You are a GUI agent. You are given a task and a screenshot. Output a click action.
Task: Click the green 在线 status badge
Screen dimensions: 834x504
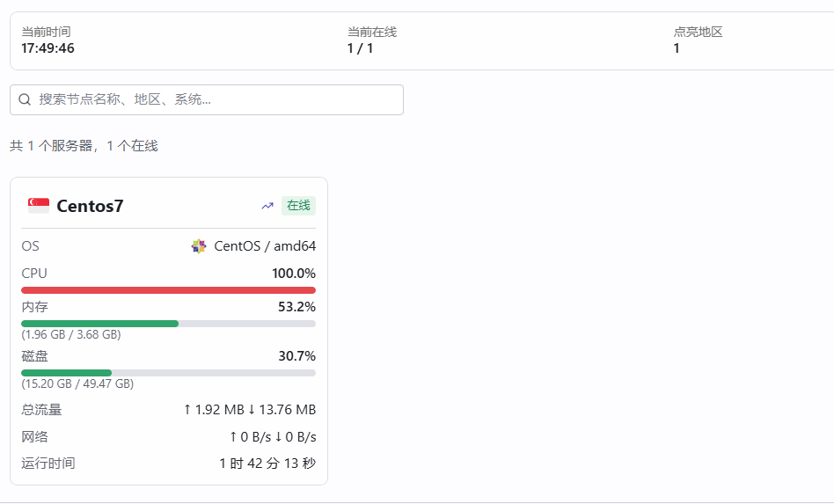point(298,206)
